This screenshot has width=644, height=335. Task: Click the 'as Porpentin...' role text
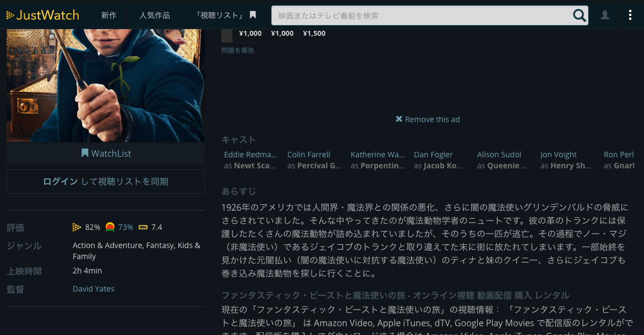tap(378, 166)
